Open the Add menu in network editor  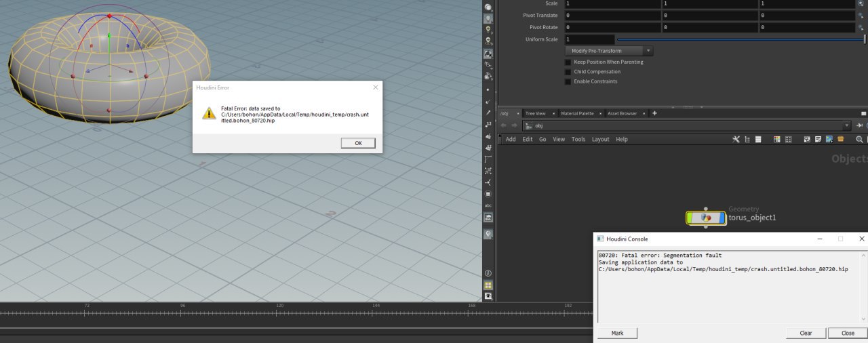pyautogui.click(x=511, y=139)
